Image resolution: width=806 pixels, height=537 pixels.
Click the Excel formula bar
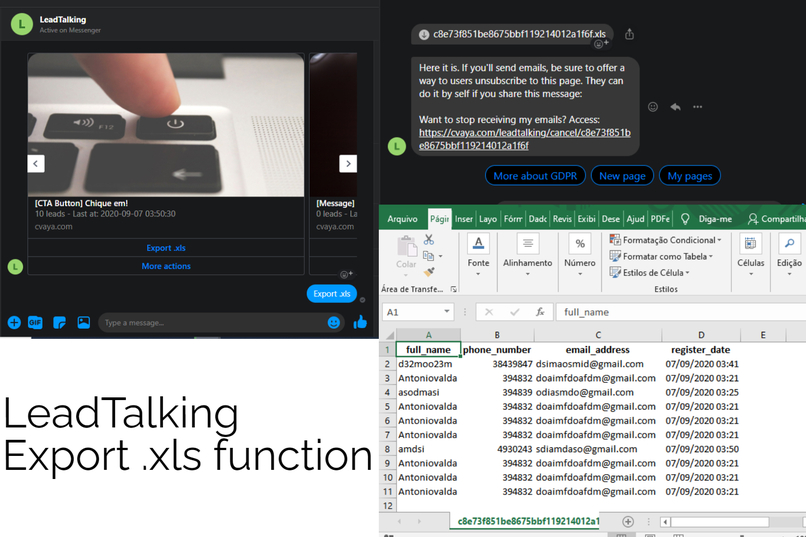tap(681, 312)
